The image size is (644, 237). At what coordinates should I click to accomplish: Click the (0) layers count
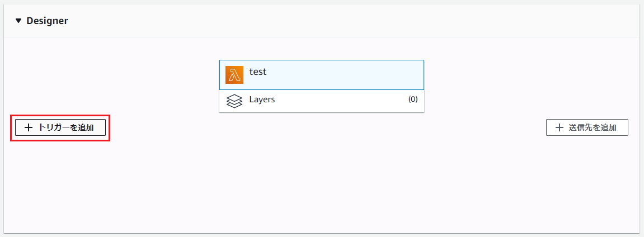coord(413,99)
